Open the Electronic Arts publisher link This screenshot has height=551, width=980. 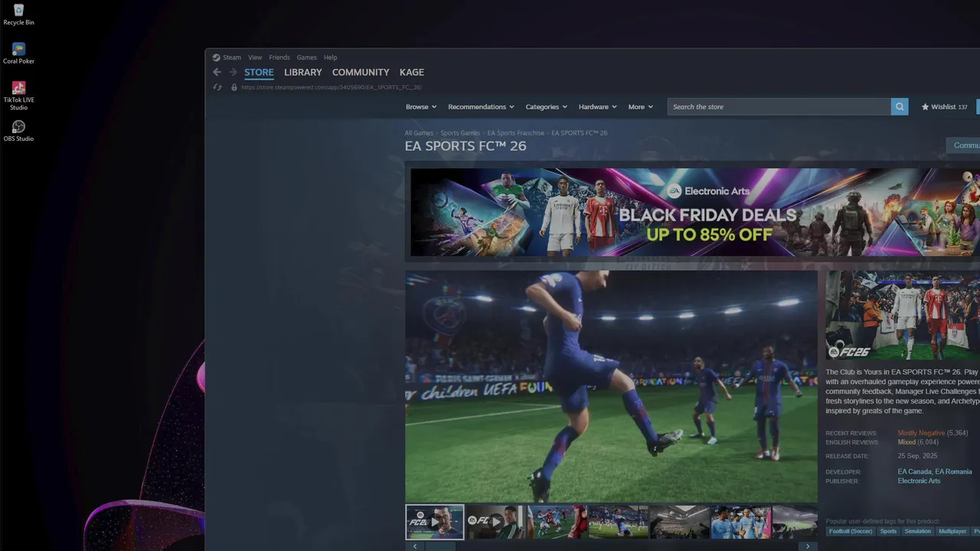pos(919,481)
